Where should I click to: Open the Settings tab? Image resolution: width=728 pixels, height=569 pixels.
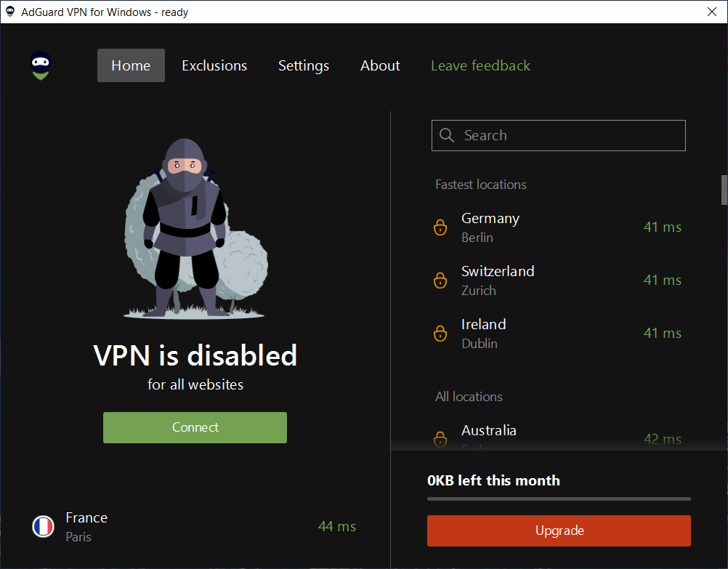click(x=304, y=65)
